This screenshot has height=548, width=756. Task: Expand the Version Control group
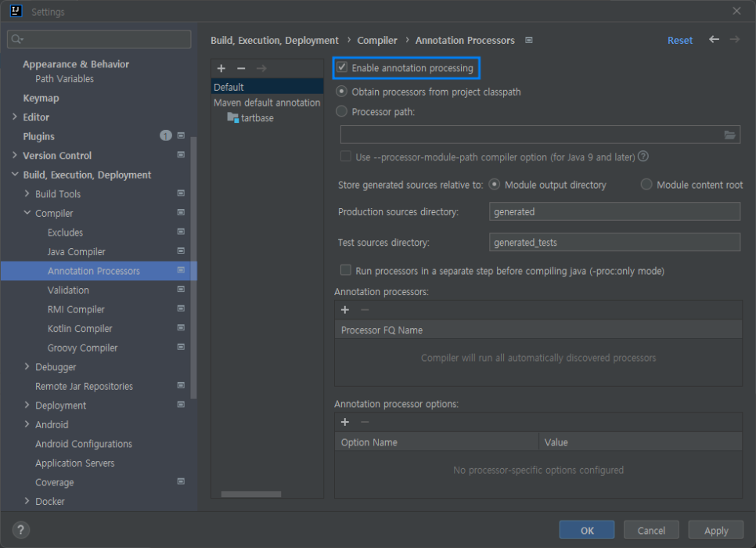coord(14,155)
